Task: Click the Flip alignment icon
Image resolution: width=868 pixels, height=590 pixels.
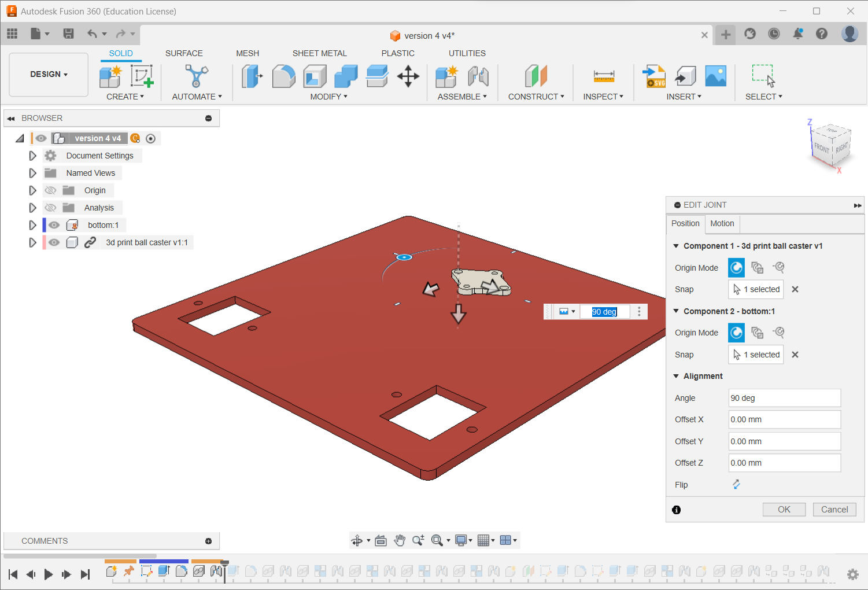Action: [736, 485]
